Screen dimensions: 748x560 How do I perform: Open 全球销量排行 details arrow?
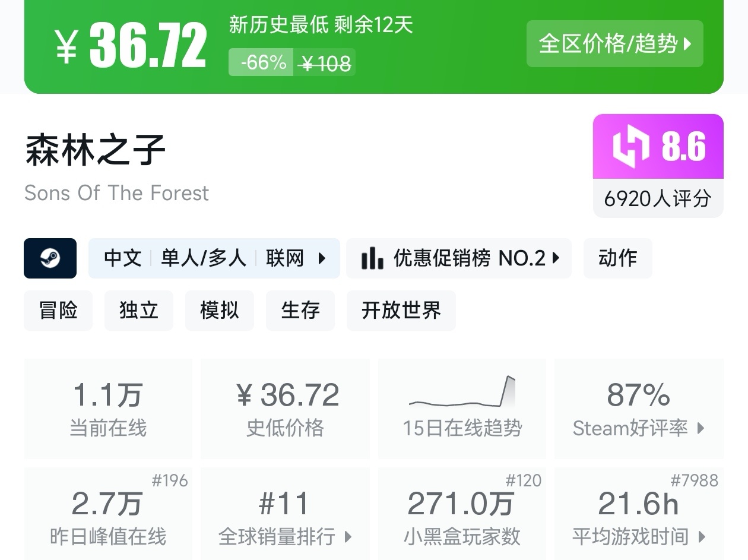[348, 537]
